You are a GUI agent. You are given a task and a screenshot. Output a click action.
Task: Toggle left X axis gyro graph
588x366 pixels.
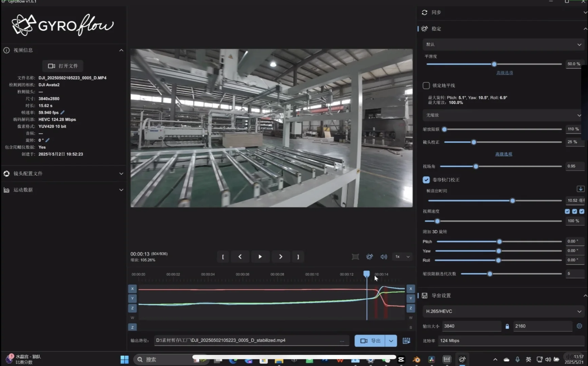[x=132, y=289]
